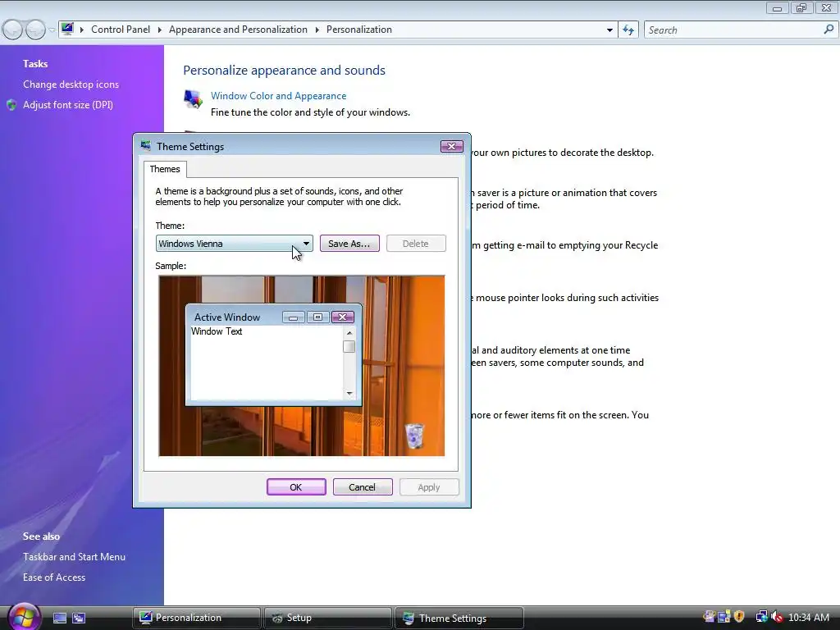Click sample window's scroll down arrow
The width and height of the screenshot is (840, 630).
point(349,394)
